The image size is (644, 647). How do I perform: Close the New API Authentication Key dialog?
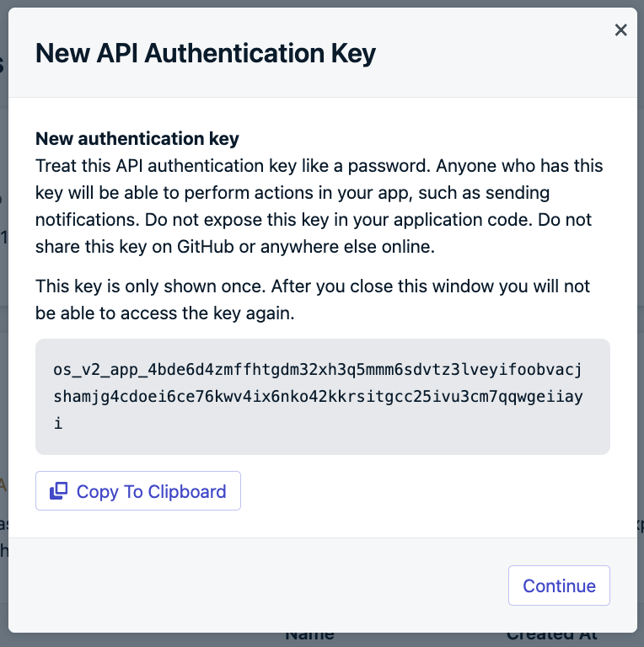tap(620, 30)
